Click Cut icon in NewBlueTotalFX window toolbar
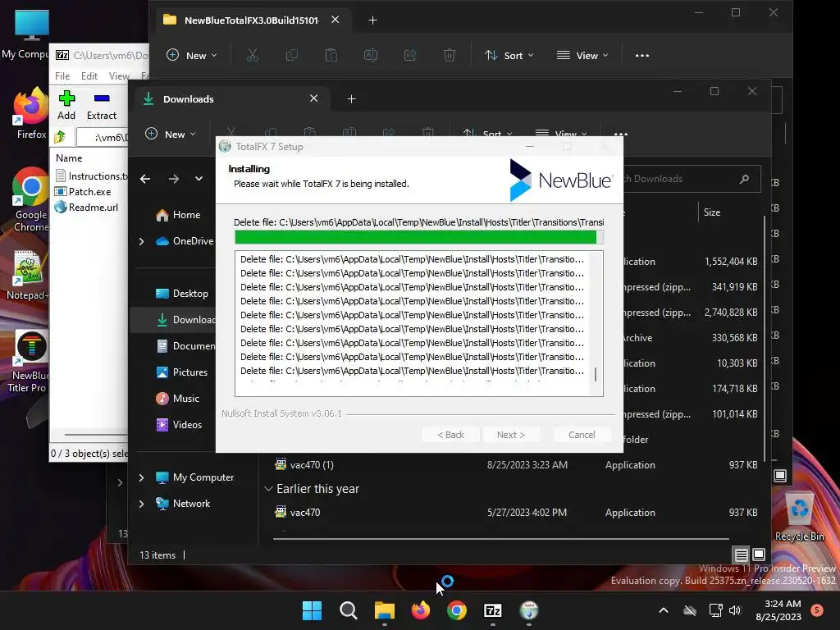Image resolution: width=840 pixels, height=630 pixels. tap(253, 55)
